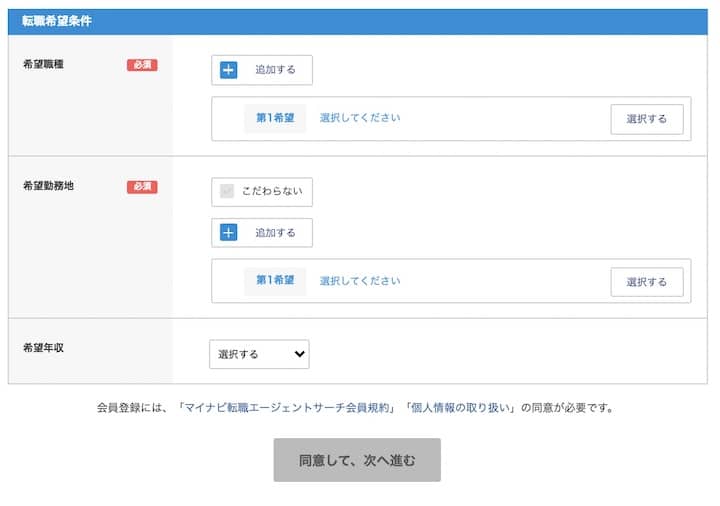This screenshot has height=506, width=720.
Task: Click the plus icon for 希望職種
Action: [x=229, y=70]
